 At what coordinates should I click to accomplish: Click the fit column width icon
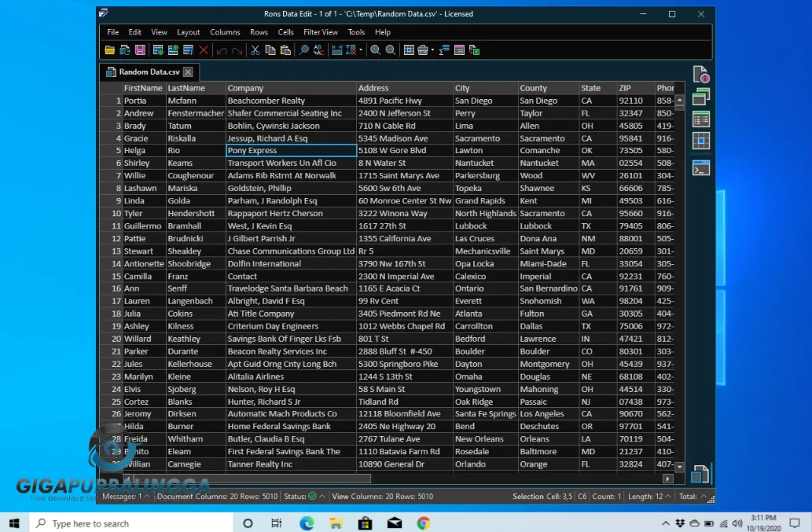coord(337,50)
